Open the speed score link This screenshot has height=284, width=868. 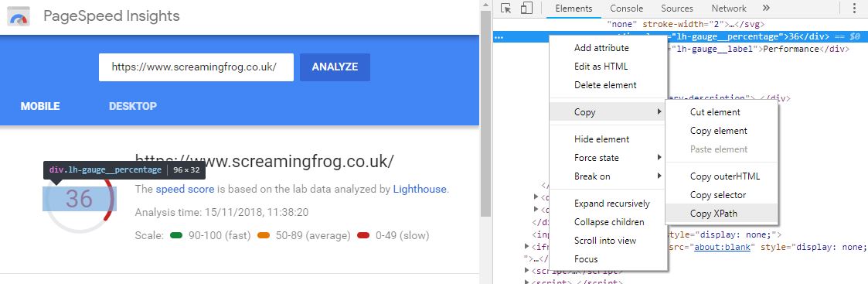click(x=185, y=189)
